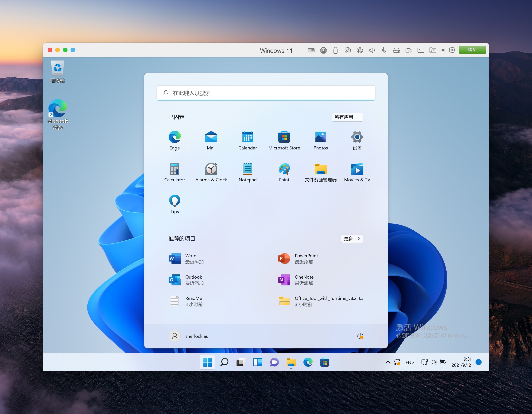Image resolution: width=532 pixels, height=414 pixels.
Task: Launch the Photos app
Action: coord(321,140)
